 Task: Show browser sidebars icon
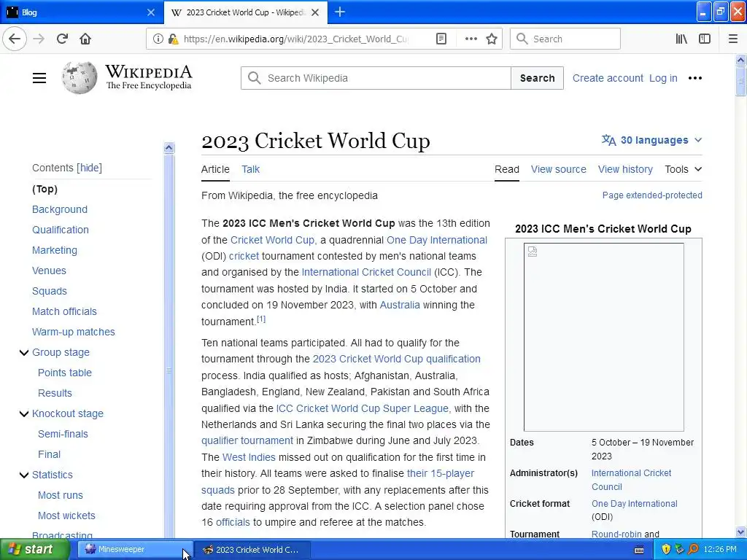tap(705, 39)
